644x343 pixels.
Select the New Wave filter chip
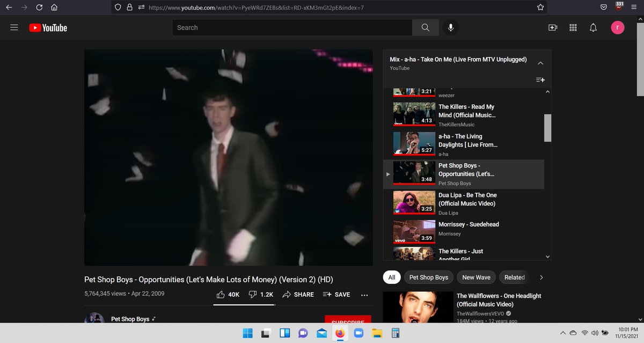[476, 278]
